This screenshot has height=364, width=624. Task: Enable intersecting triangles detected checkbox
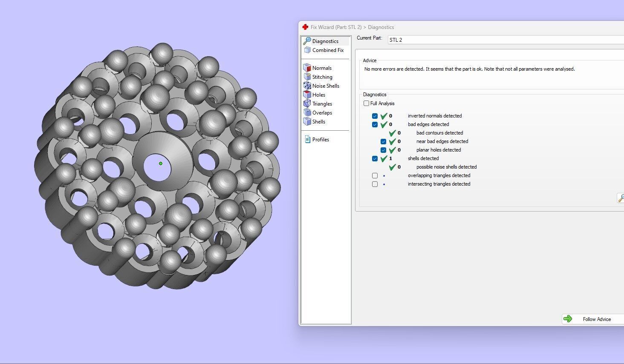click(x=375, y=184)
